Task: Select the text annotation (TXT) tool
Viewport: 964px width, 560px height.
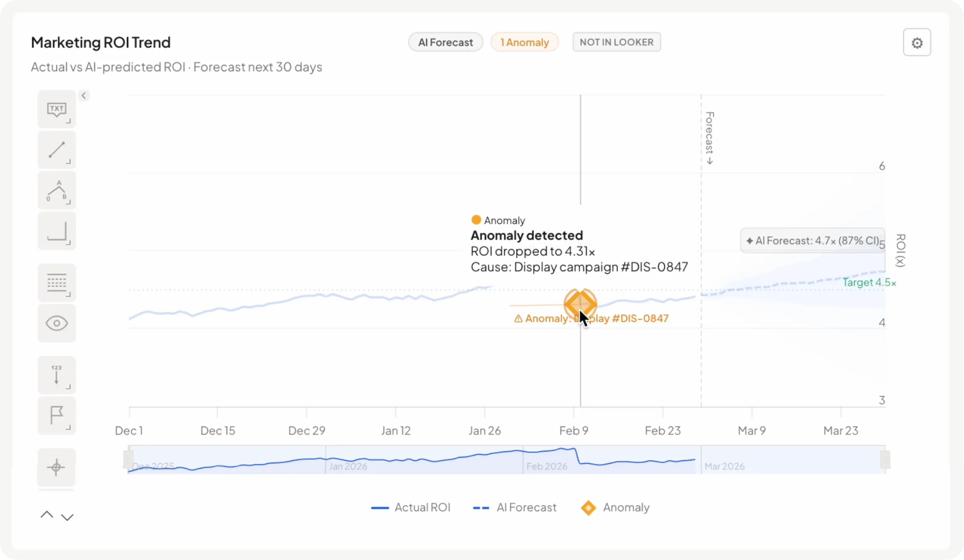Action: coord(57,109)
